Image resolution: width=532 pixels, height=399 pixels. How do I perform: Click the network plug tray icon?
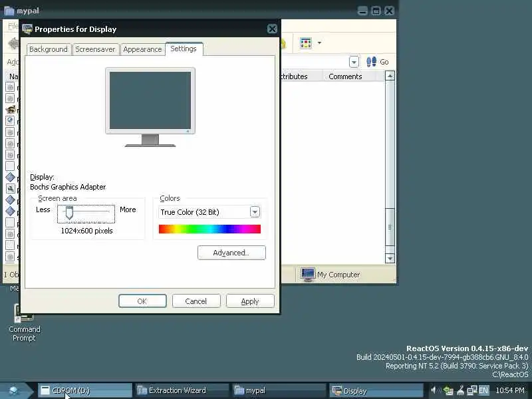pyautogui.click(x=460, y=390)
